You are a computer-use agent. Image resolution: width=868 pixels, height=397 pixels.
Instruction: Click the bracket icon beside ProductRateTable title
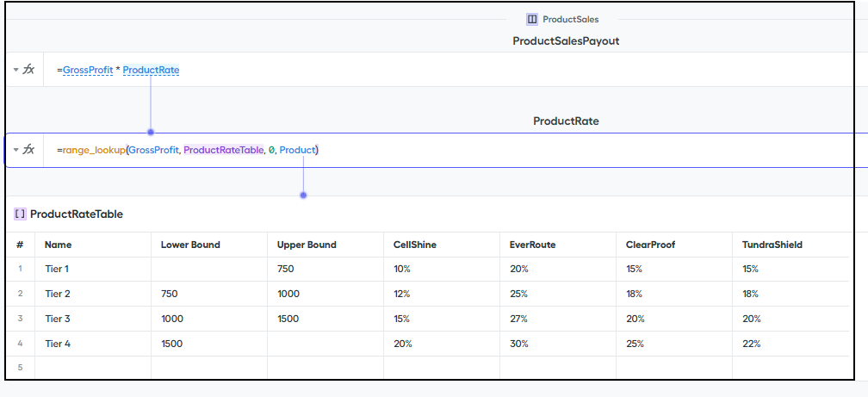[x=20, y=214]
